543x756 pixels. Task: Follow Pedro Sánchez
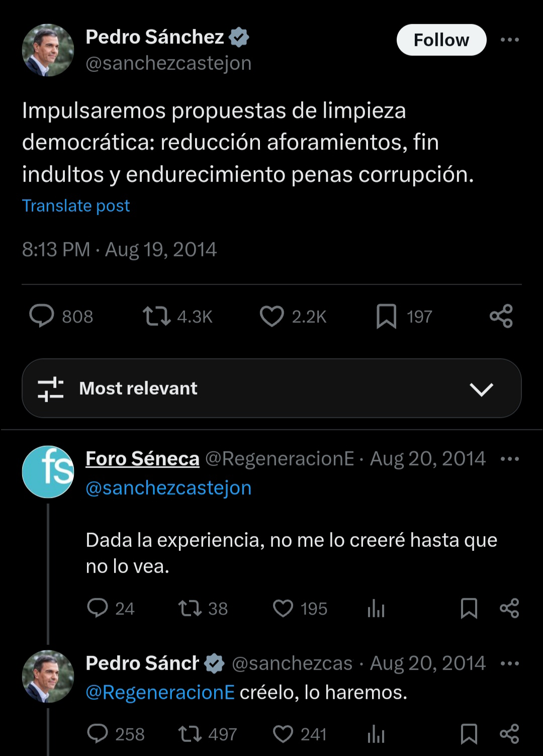(441, 40)
